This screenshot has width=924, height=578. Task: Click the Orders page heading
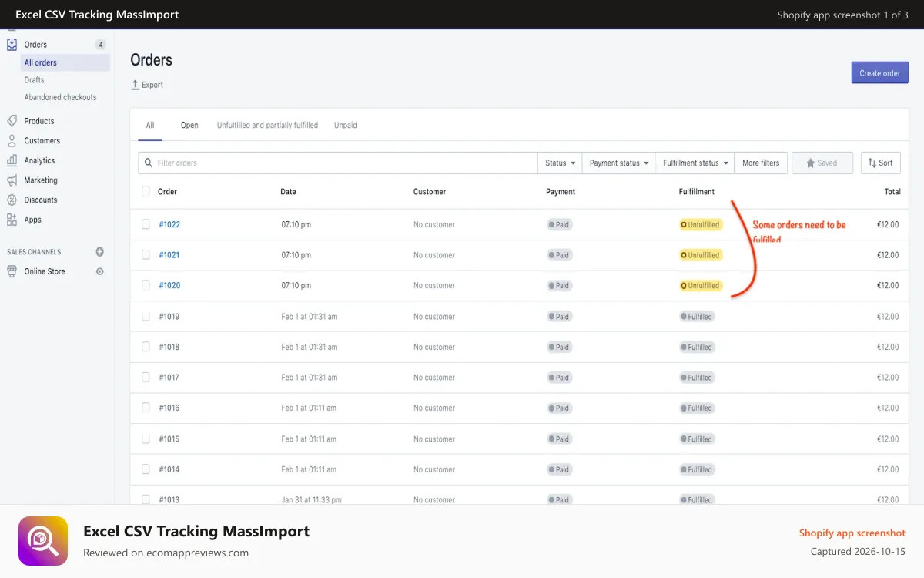click(151, 60)
